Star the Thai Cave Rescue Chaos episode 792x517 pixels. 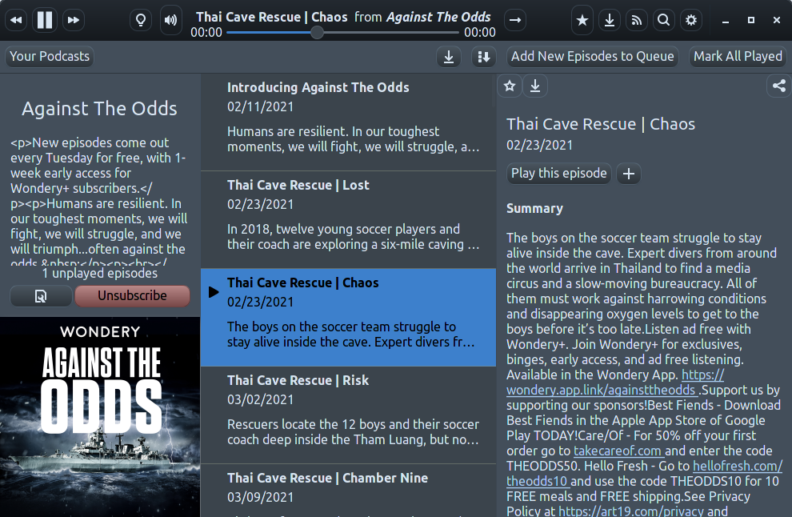click(x=510, y=86)
